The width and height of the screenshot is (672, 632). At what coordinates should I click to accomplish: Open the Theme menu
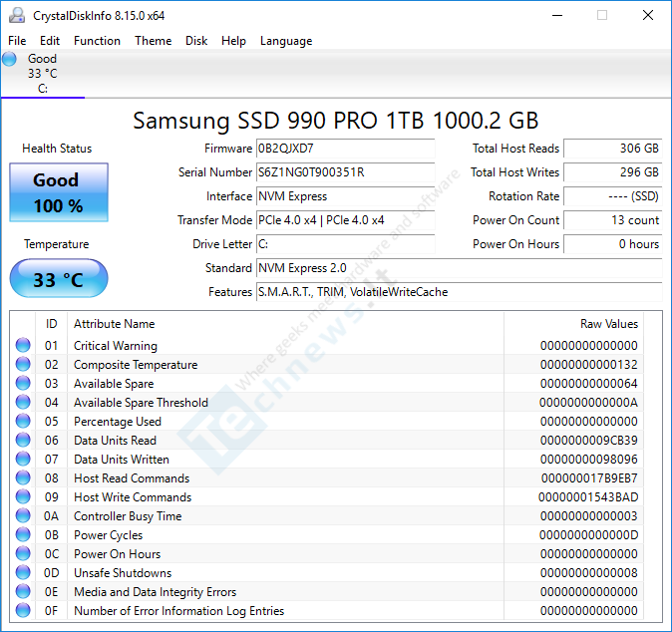pos(153,41)
